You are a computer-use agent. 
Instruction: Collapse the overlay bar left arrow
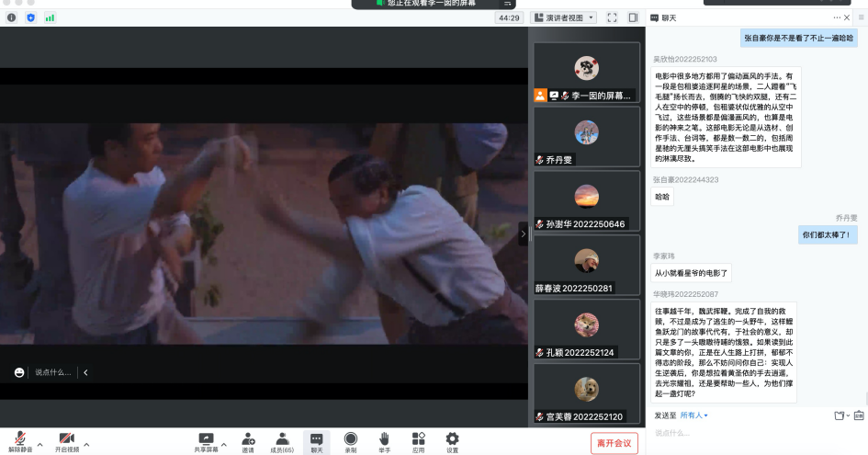point(85,372)
